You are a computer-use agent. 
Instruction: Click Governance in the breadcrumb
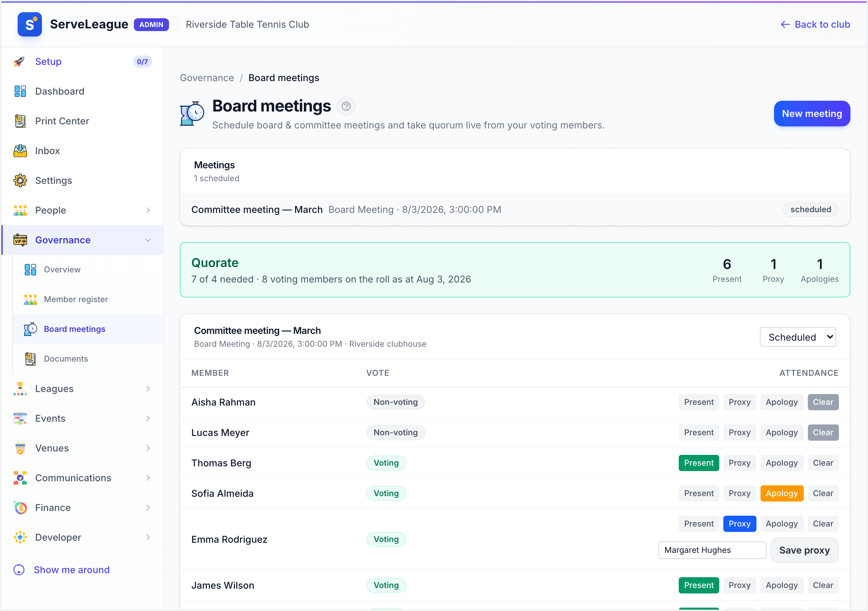click(207, 78)
